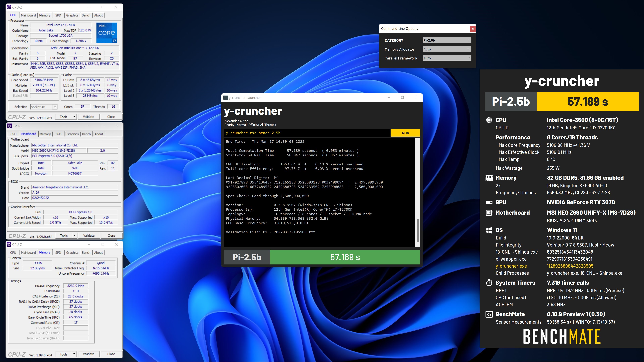Click the BIOS Version A.24 field
This screenshot has width=644, height=362.
75,192
